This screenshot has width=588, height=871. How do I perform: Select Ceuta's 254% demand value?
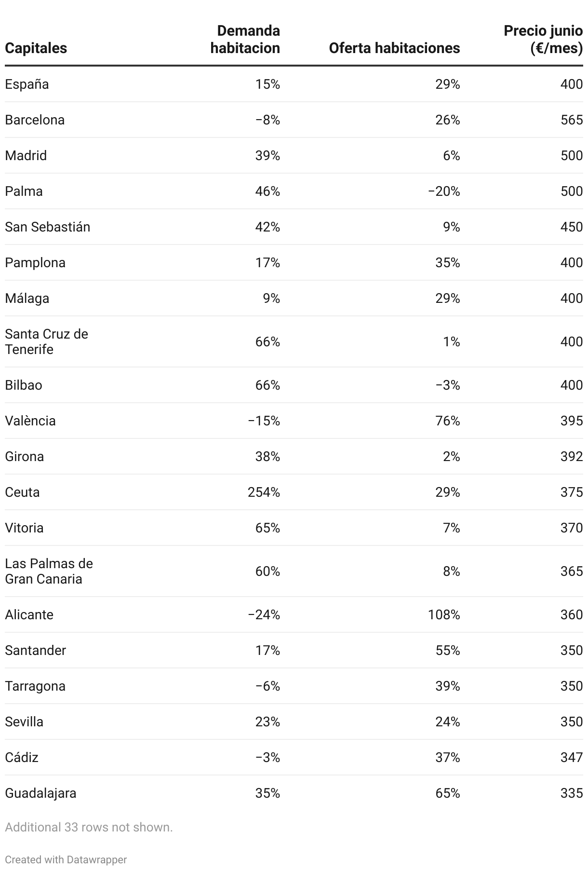[264, 492]
